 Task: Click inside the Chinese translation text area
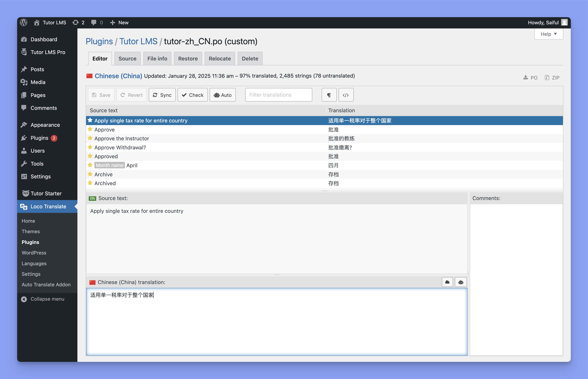[x=276, y=322]
